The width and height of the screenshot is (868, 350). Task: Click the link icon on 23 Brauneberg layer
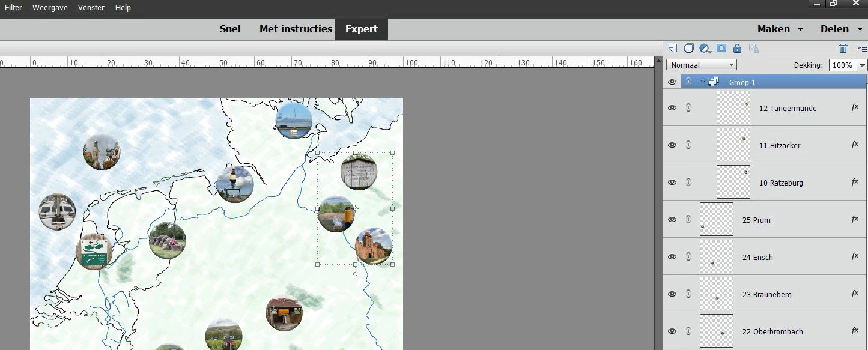tap(688, 294)
